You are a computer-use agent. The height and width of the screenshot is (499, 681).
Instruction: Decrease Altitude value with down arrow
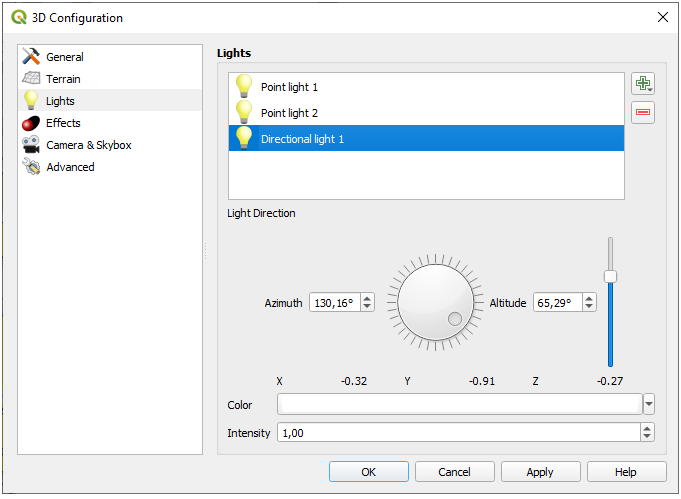tap(590, 307)
